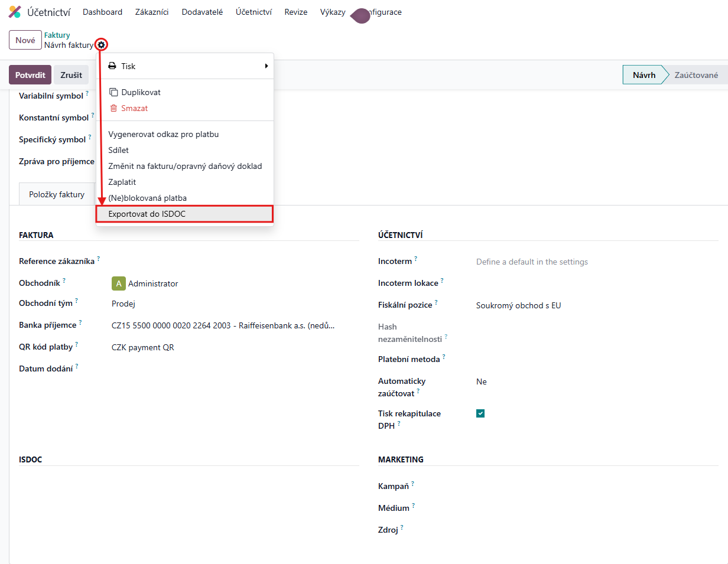
Task: Open the Dashboard menu
Action: click(103, 12)
